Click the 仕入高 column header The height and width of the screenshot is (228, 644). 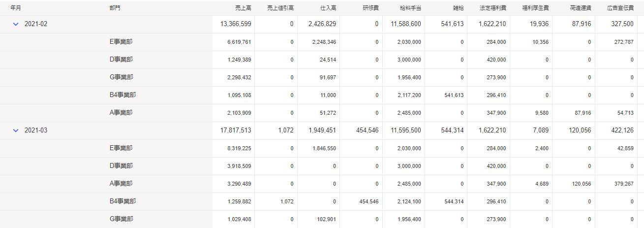[328, 8]
